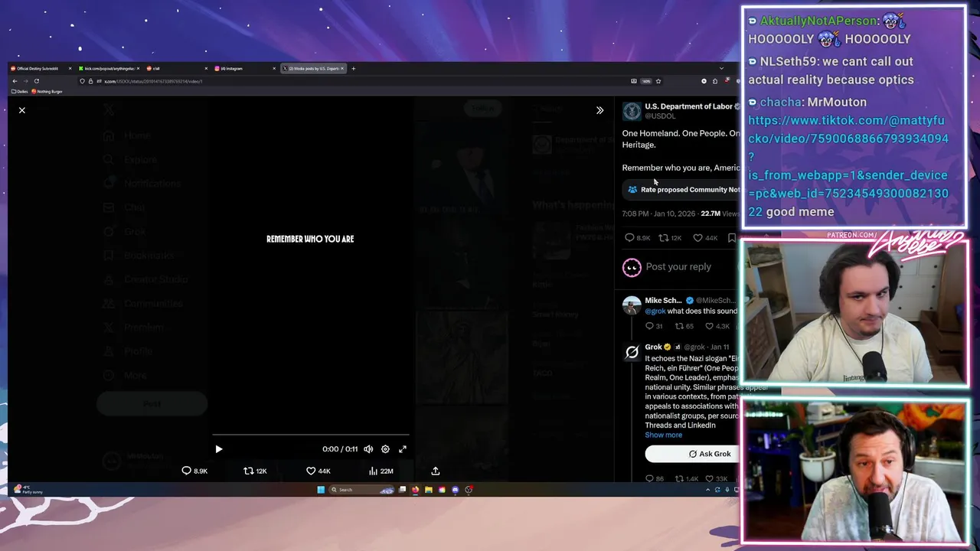This screenshot has width=980, height=551.
Task: Mute the video volume
Action: (x=368, y=449)
